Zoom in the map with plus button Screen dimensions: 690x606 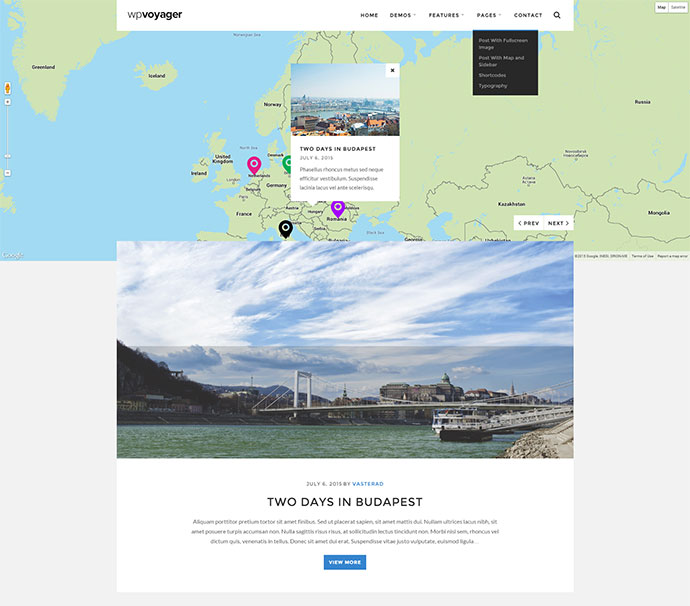click(7, 102)
